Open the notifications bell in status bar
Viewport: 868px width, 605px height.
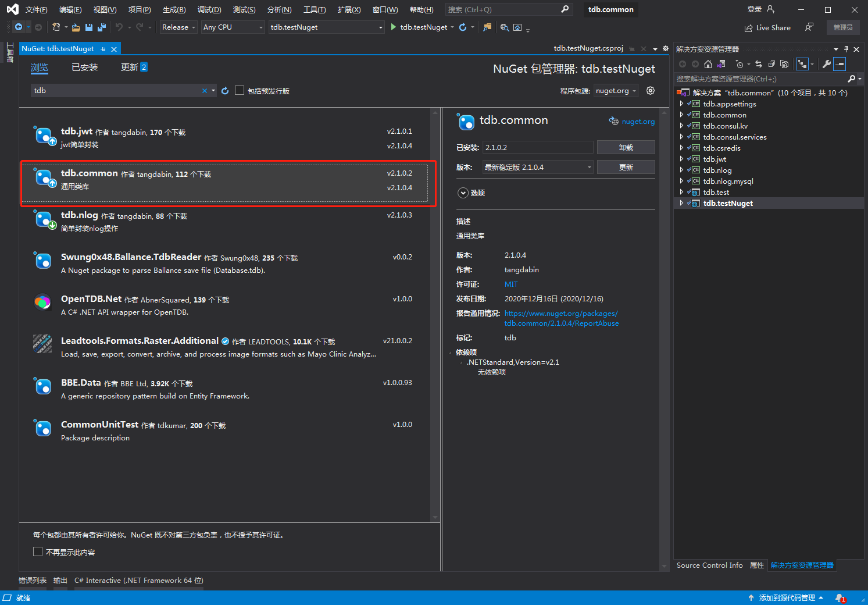pos(840,598)
